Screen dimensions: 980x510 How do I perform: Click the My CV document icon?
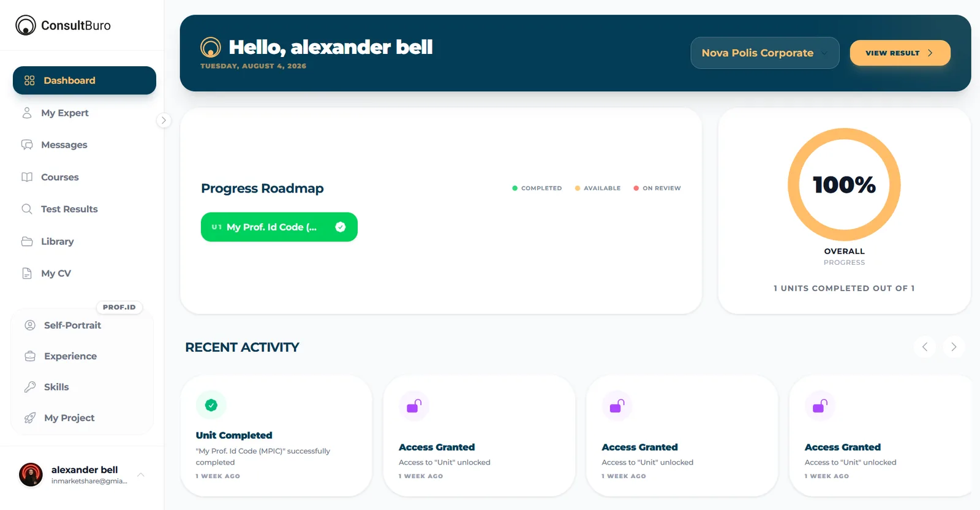pyautogui.click(x=27, y=273)
